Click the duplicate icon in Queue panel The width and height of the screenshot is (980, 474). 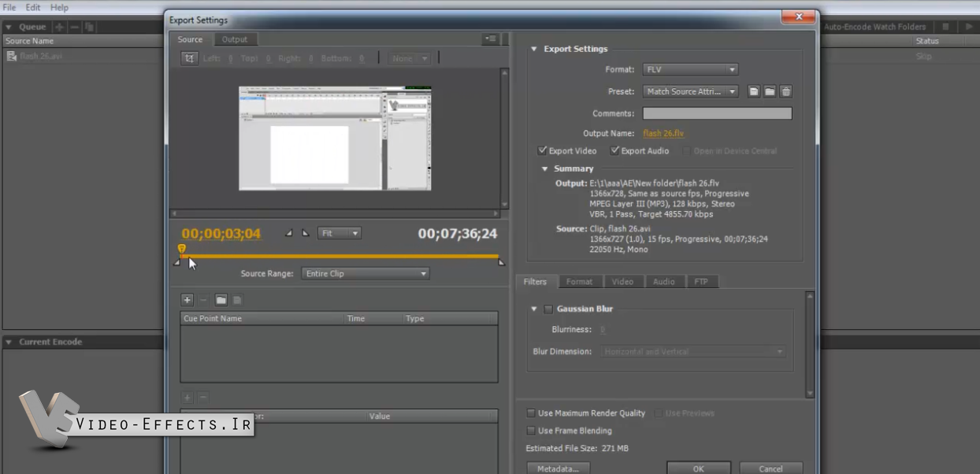click(90, 27)
